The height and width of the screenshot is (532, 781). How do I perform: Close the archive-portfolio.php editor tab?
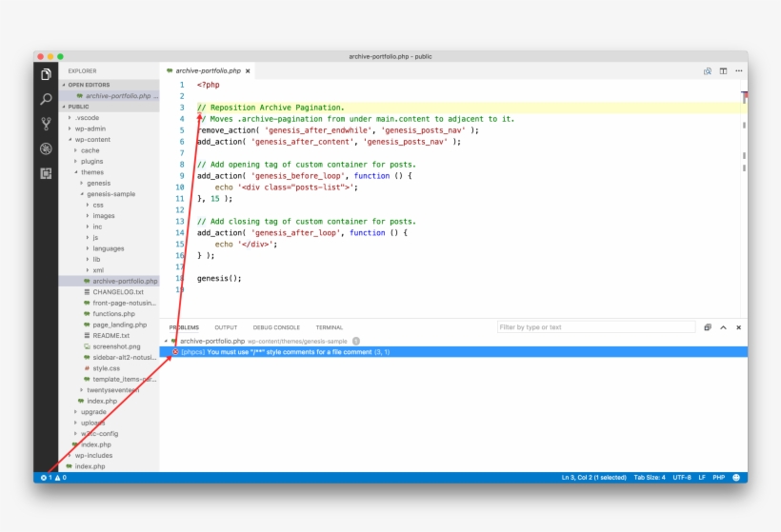[248, 70]
